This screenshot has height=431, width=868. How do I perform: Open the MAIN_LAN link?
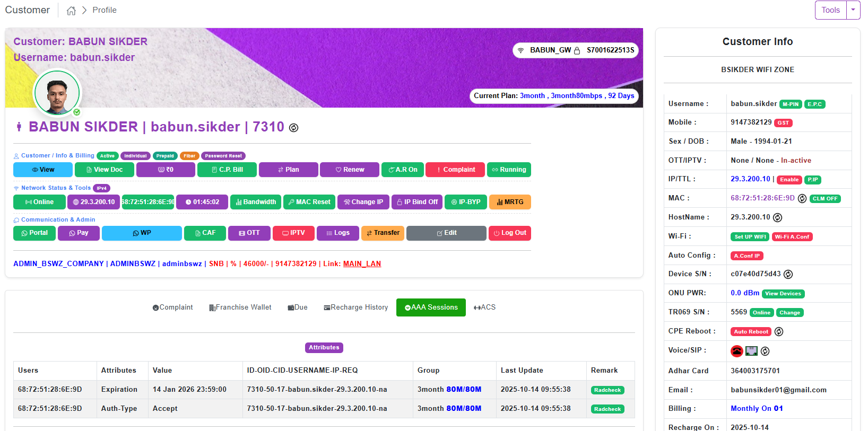(362, 263)
